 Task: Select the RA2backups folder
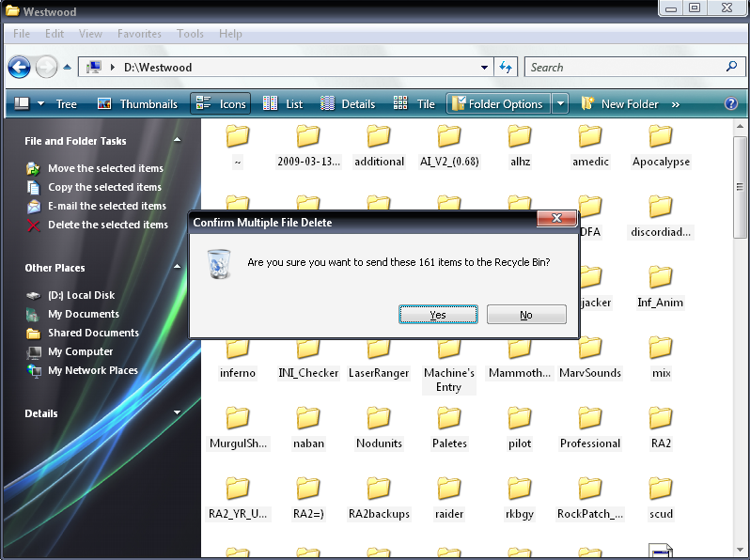(x=379, y=498)
